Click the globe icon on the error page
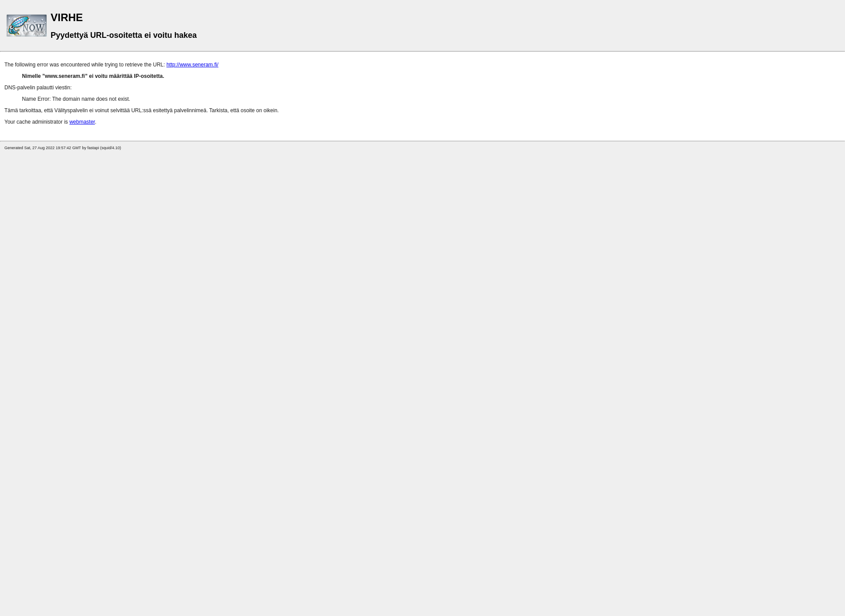 (26, 25)
